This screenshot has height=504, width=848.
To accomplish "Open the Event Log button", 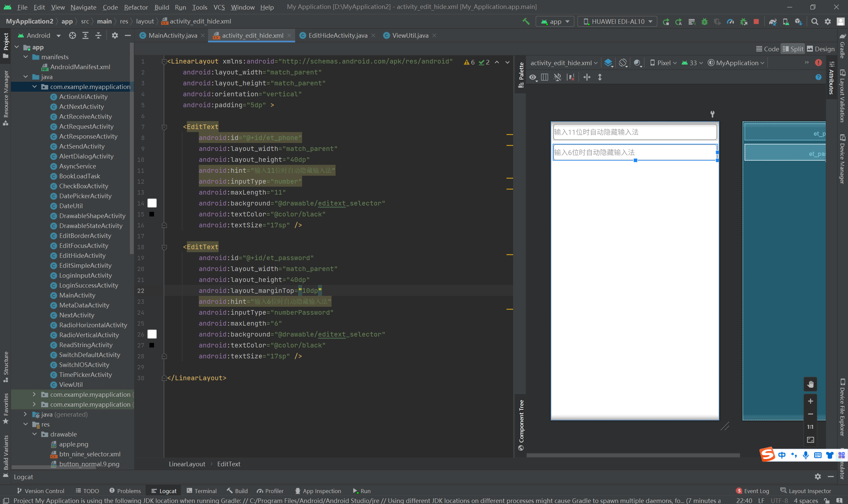I will point(752,491).
